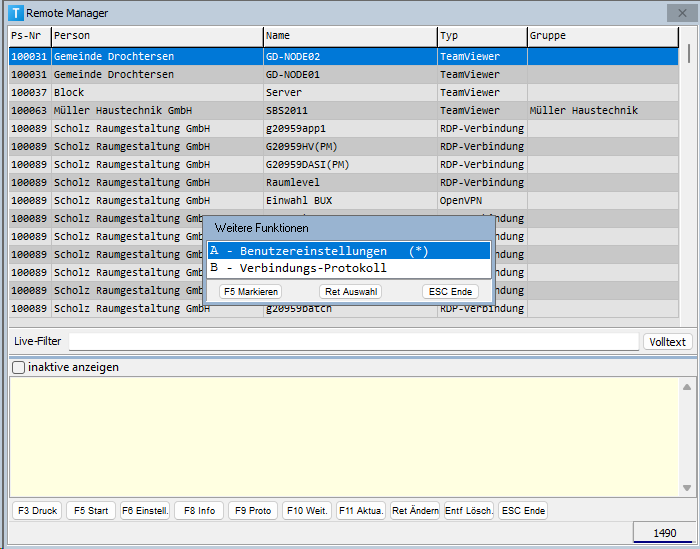Click the Name column header
The height and width of the screenshot is (549, 700).
tap(350, 36)
